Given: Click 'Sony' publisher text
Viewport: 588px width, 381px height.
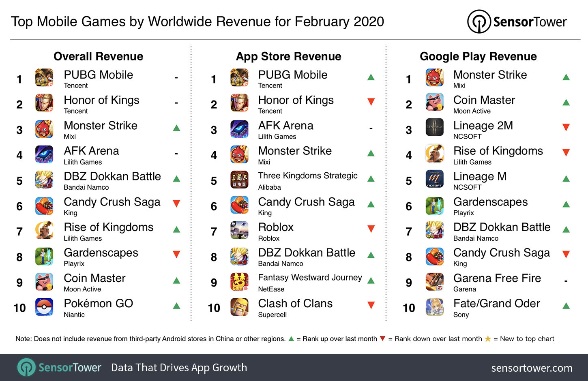Looking at the screenshot, I should [x=461, y=315].
